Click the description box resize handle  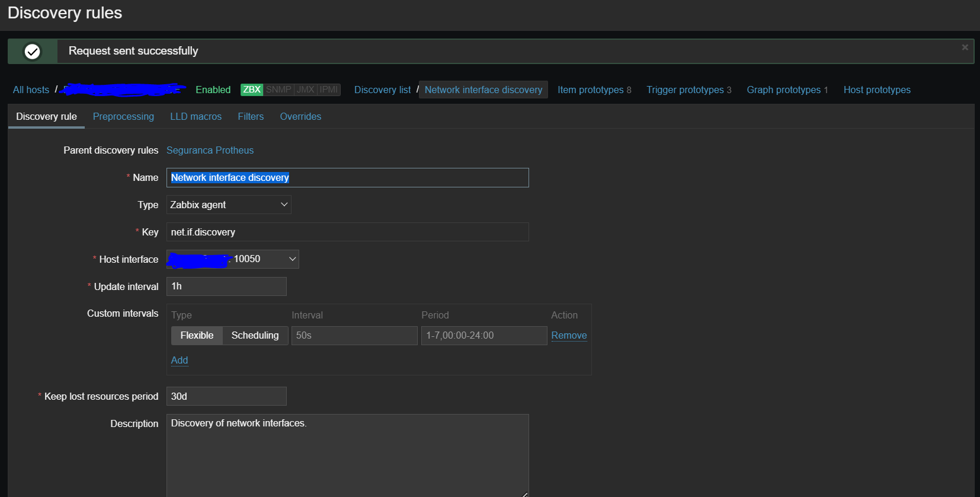(x=524, y=493)
